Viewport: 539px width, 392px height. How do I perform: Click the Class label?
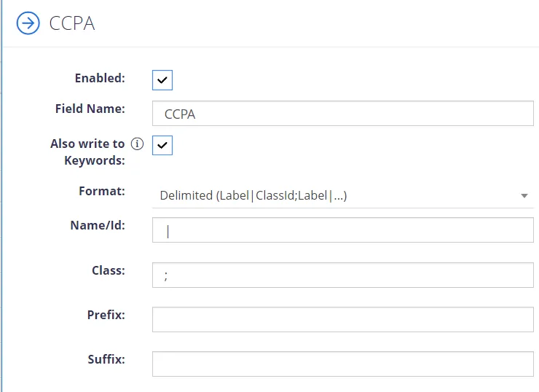point(109,270)
